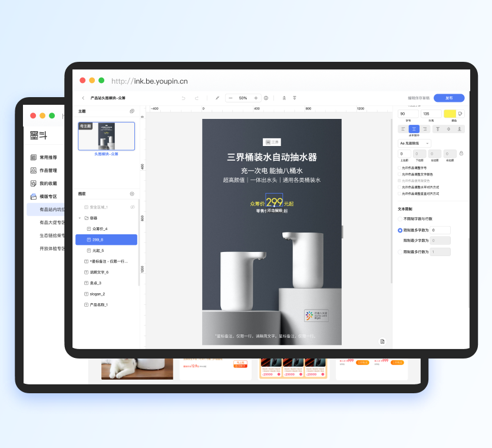Click the redo arrow in the editor toolbar

[x=197, y=98]
